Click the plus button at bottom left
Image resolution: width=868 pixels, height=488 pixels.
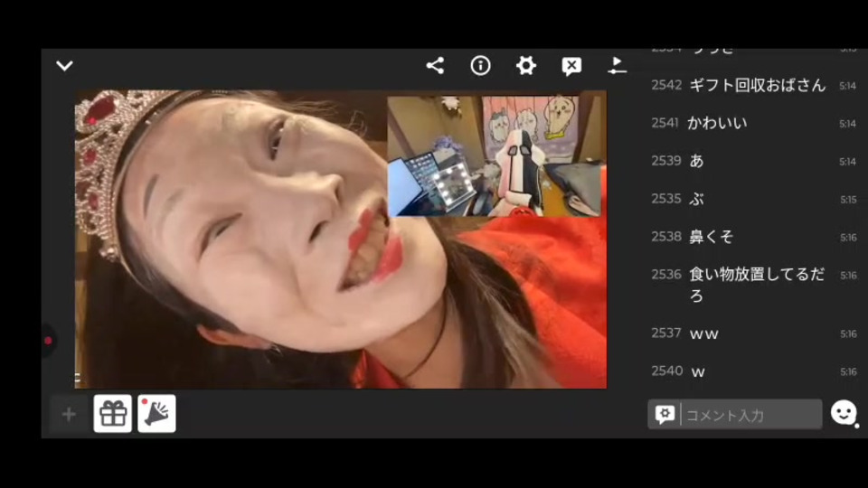(70, 414)
